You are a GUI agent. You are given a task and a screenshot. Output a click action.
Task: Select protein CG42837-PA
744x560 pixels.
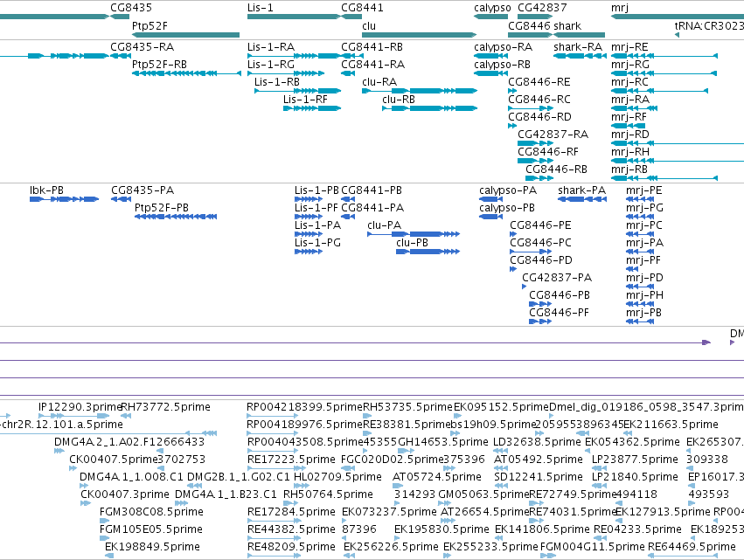click(x=557, y=278)
